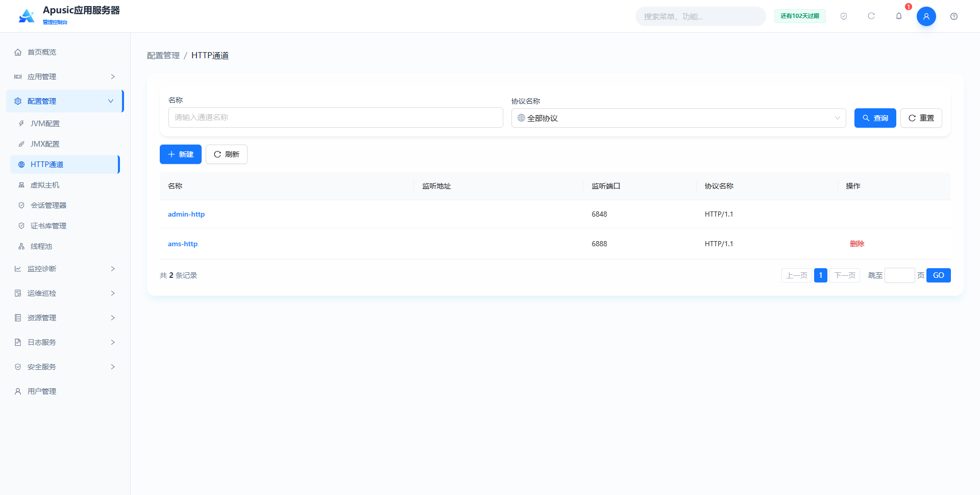
Task: Click the 查询 search button
Action: [x=875, y=118]
